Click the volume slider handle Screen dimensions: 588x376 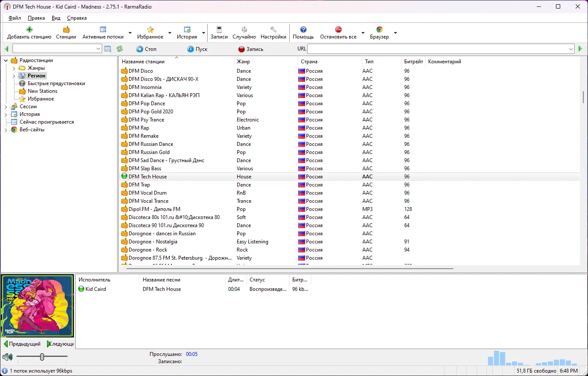[42, 357]
